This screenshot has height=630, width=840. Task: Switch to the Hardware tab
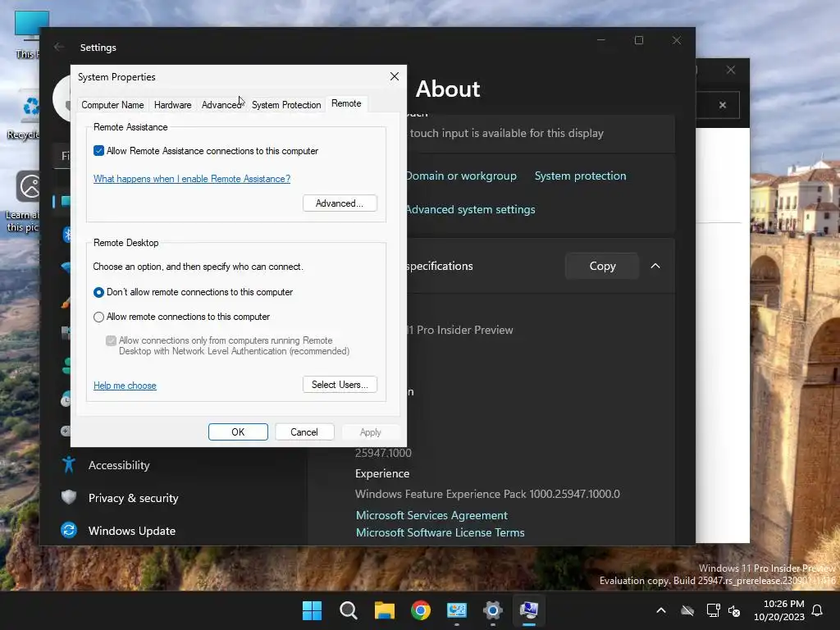pyautogui.click(x=172, y=105)
